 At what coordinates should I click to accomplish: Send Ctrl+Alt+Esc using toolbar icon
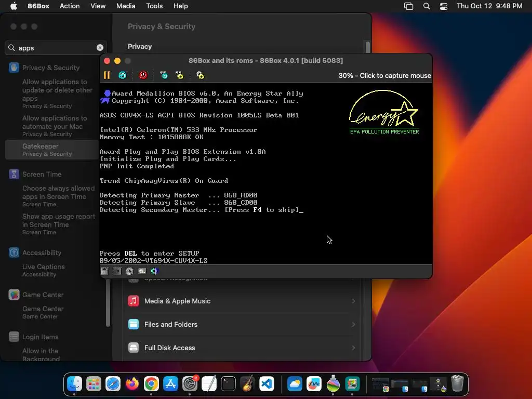click(x=179, y=75)
